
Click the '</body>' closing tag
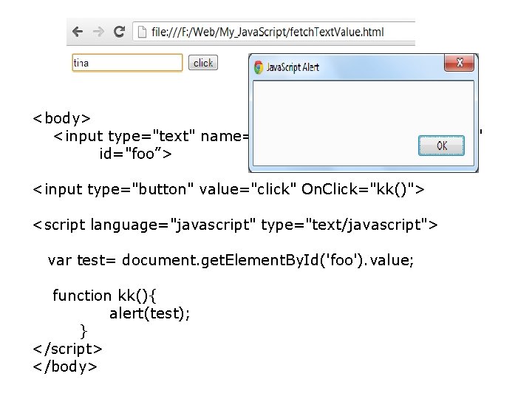(65, 366)
